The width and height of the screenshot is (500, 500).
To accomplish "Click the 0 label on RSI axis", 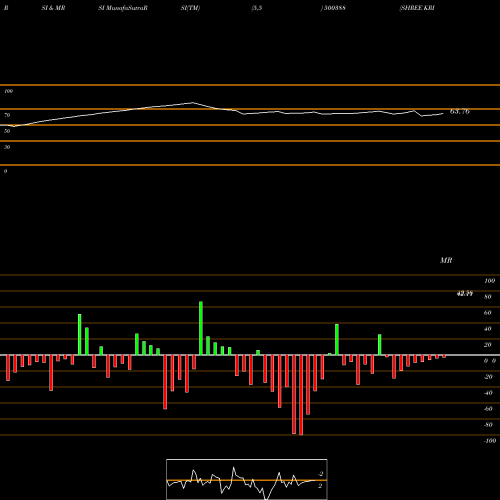I will pos(5,171).
